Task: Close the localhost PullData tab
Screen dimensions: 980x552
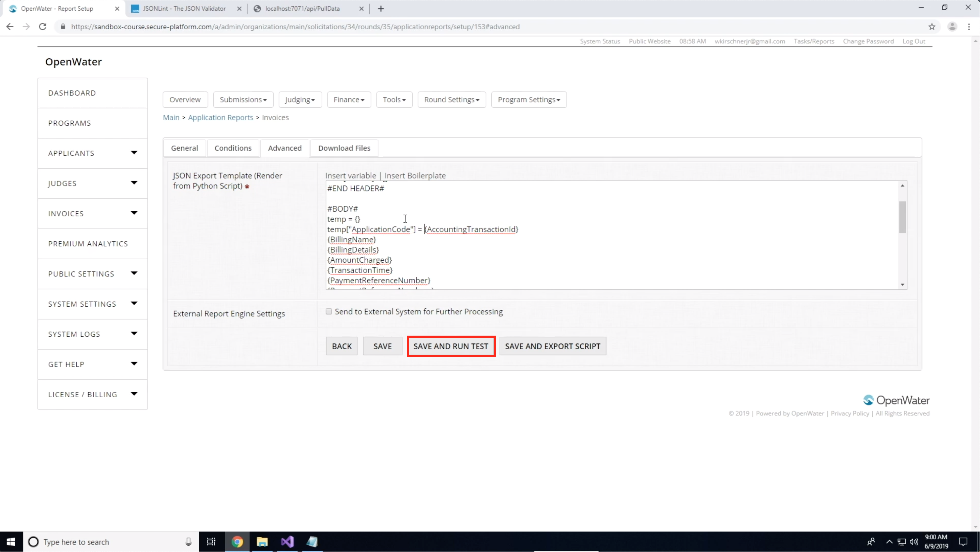Action: click(362, 9)
